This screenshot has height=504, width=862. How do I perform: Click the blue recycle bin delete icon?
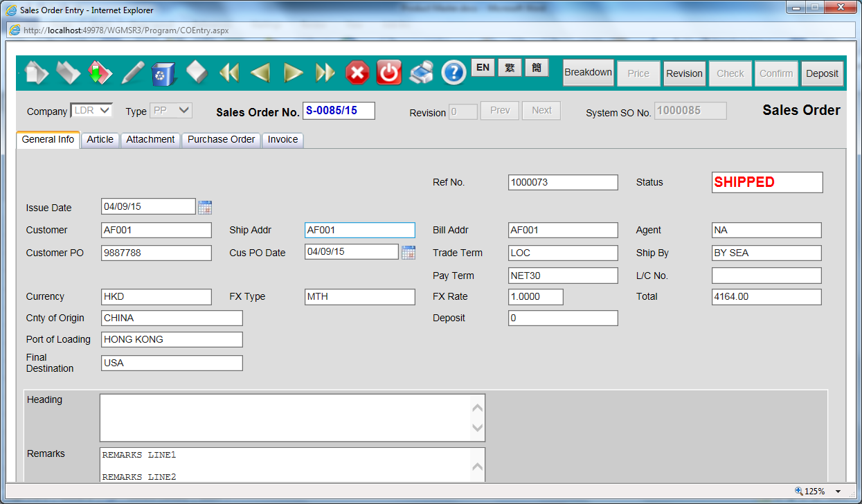(163, 73)
